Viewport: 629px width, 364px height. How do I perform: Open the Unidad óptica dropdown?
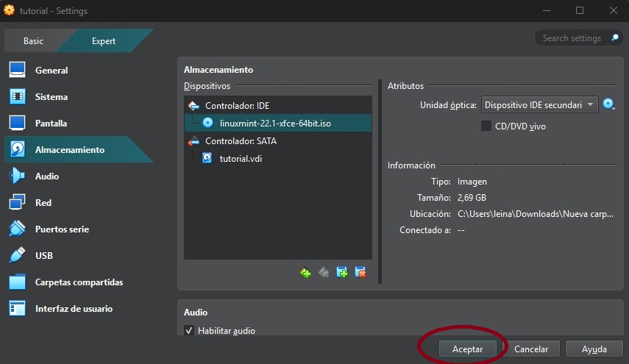point(539,104)
